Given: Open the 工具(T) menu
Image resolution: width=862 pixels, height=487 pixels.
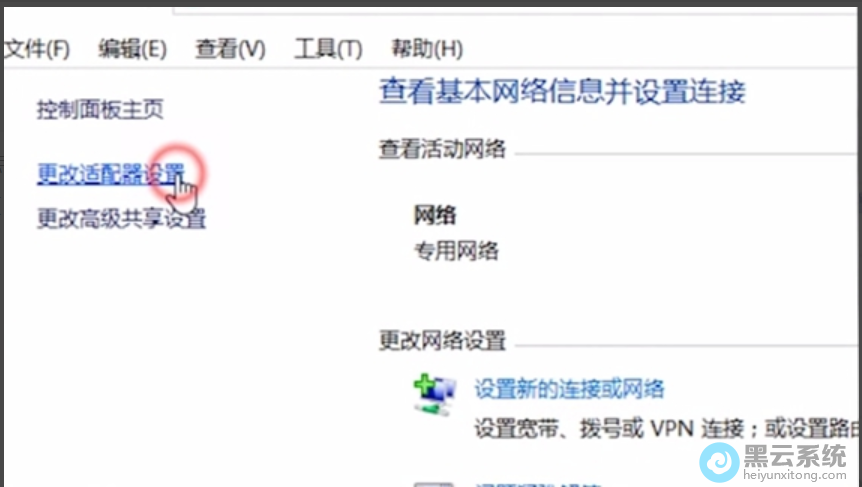Looking at the screenshot, I should (328, 49).
